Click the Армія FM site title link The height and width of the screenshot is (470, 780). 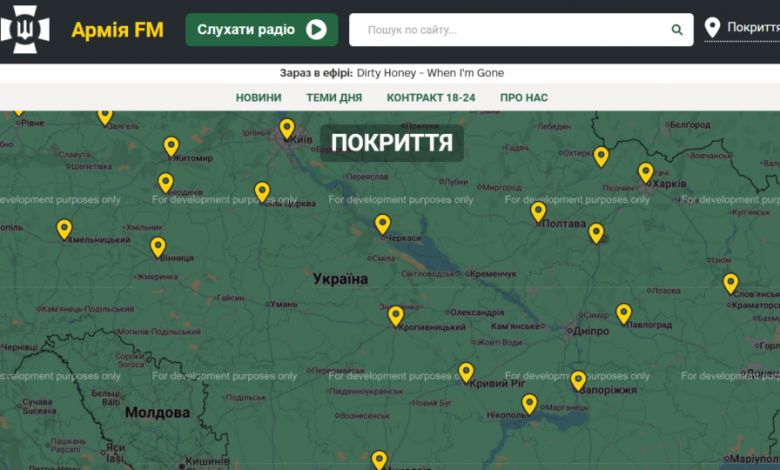click(x=117, y=30)
